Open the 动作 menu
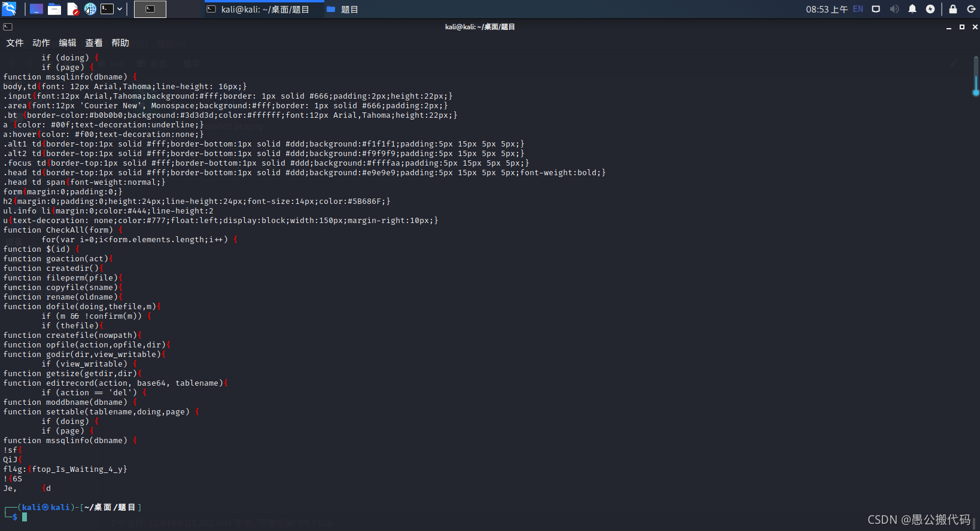Screen dimensions: 980x531 click(x=41, y=43)
